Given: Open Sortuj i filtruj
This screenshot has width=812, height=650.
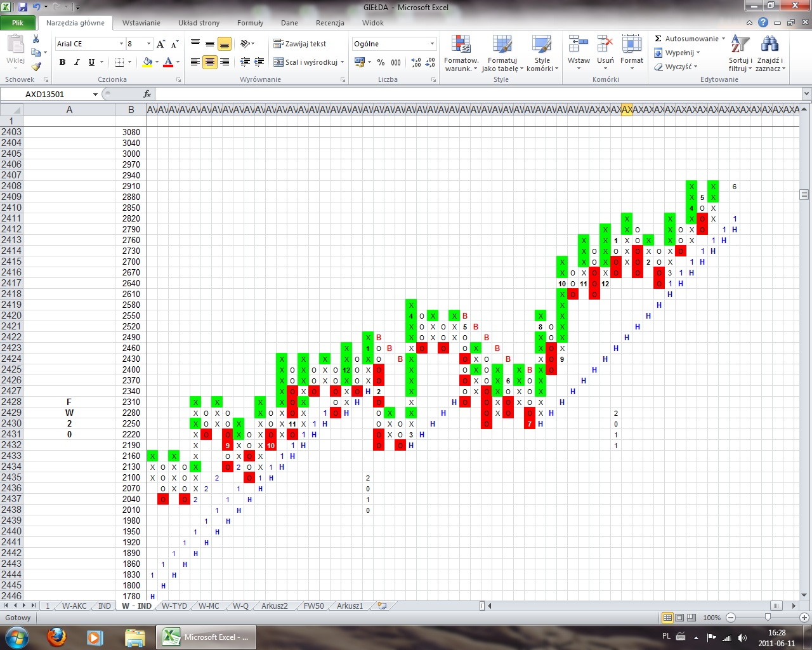Looking at the screenshot, I should coord(740,53).
